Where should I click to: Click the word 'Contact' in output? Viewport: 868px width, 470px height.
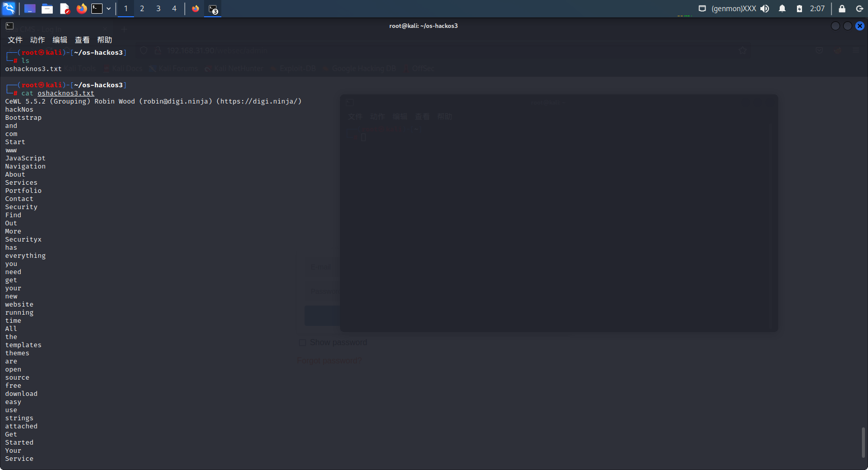(x=19, y=199)
